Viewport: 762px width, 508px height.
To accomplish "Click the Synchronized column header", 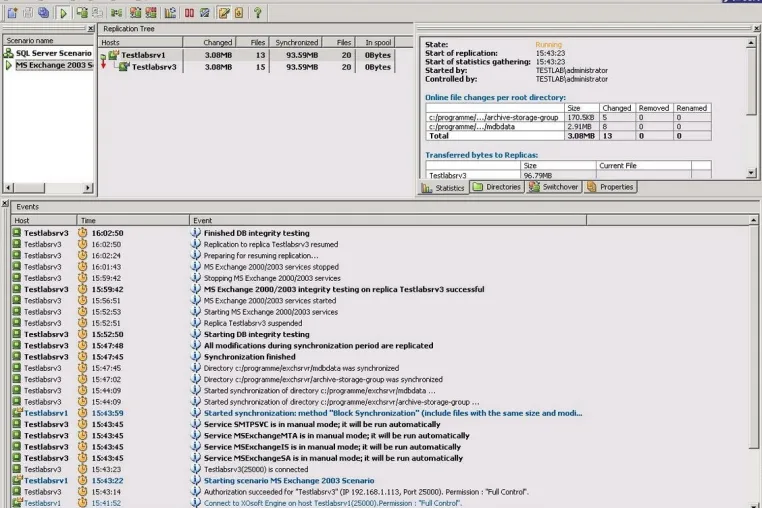I will click(x=296, y=42).
